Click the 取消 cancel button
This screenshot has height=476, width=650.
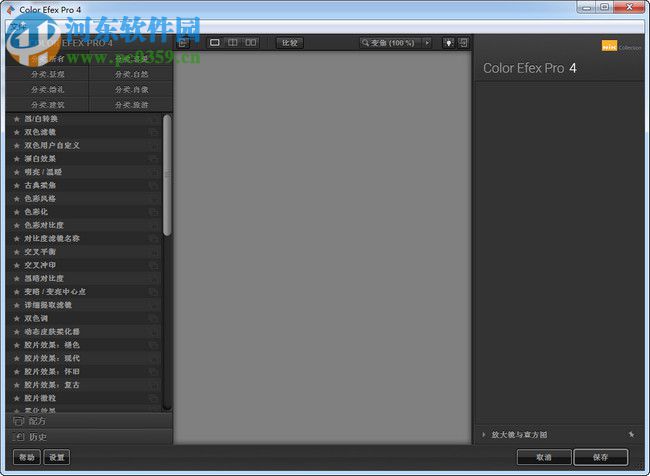tap(544, 457)
